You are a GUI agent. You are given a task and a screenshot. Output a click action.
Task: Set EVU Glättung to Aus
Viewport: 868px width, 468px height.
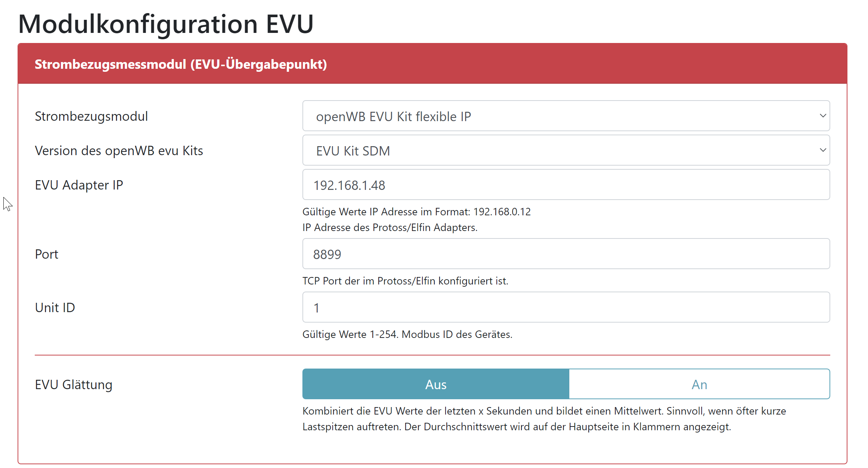(435, 384)
